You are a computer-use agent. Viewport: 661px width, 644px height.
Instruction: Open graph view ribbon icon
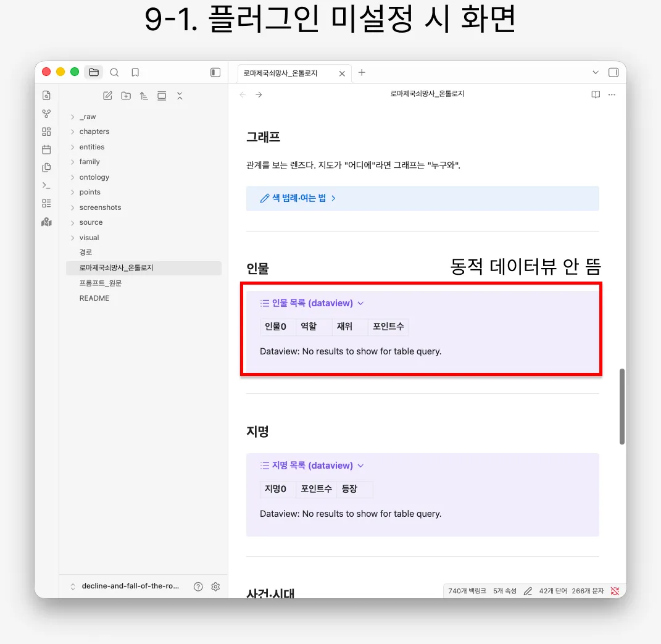(x=46, y=114)
